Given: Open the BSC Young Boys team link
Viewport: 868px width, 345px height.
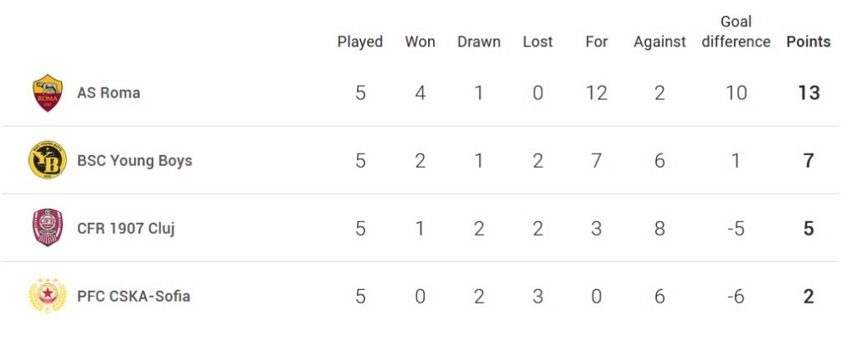Looking at the screenshot, I should point(135,160).
